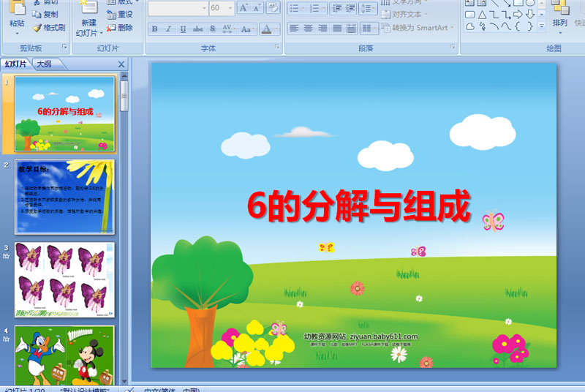The width and height of the screenshot is (585, 392).
Task: Click the Paste clipboard icon
Action: pyautogui.click(x=17, y=7)
